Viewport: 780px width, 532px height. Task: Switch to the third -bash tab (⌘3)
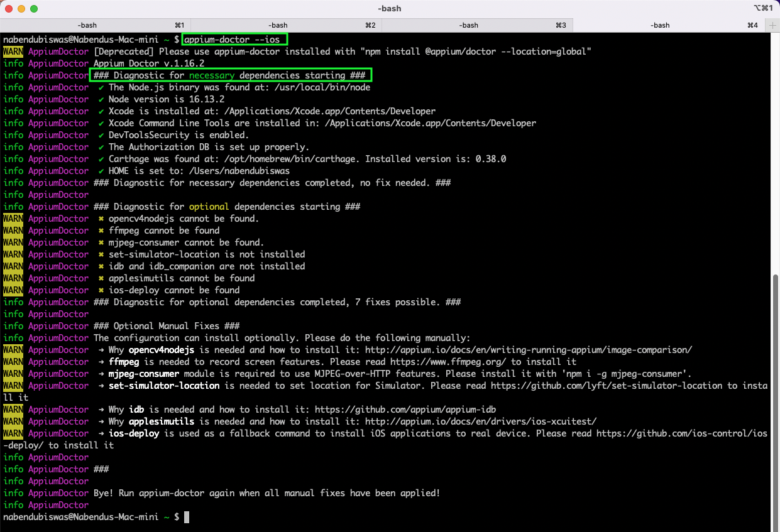coord(478,25)
